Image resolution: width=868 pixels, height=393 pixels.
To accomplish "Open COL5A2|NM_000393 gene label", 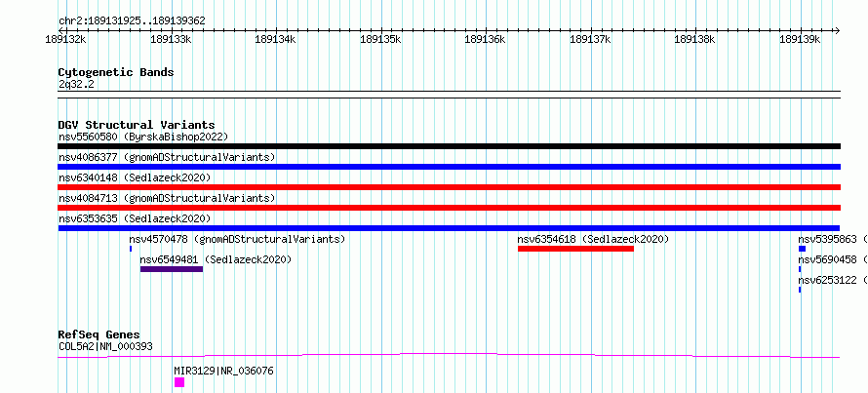I will [x=105, y=346].
